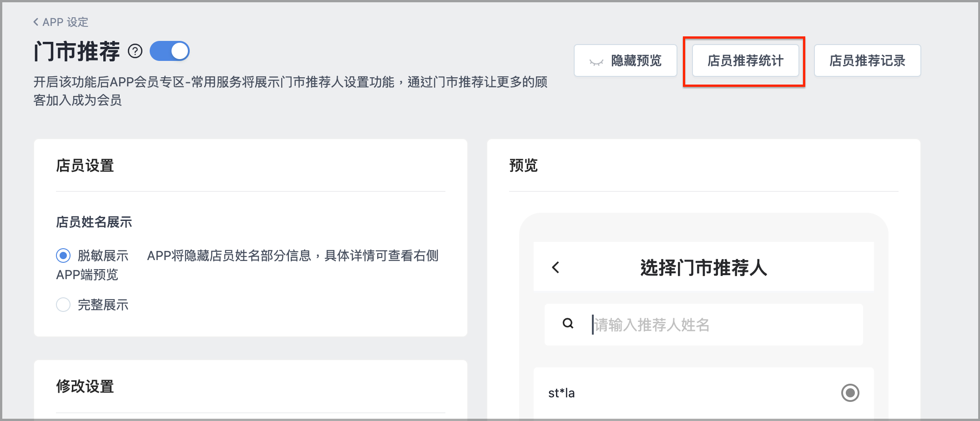This screenshot has height=421, width=980.
Task: Click the 店员姓名展示 label
Action: point(94,222)
